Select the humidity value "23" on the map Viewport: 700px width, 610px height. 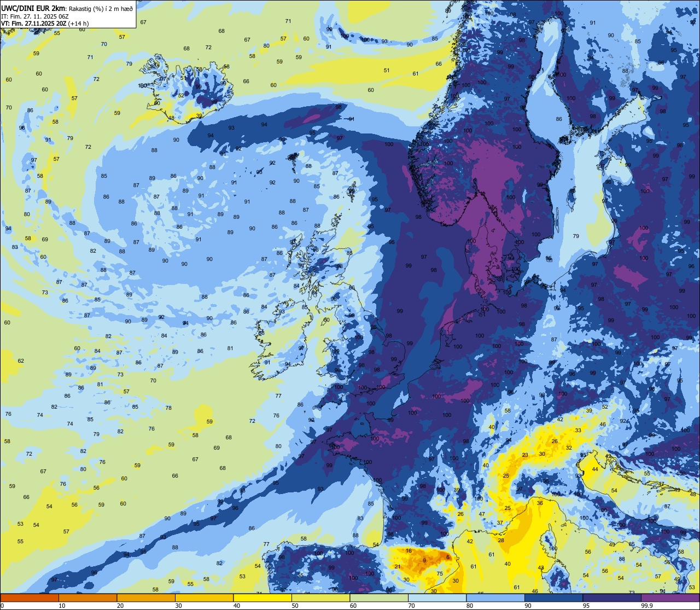525,455
